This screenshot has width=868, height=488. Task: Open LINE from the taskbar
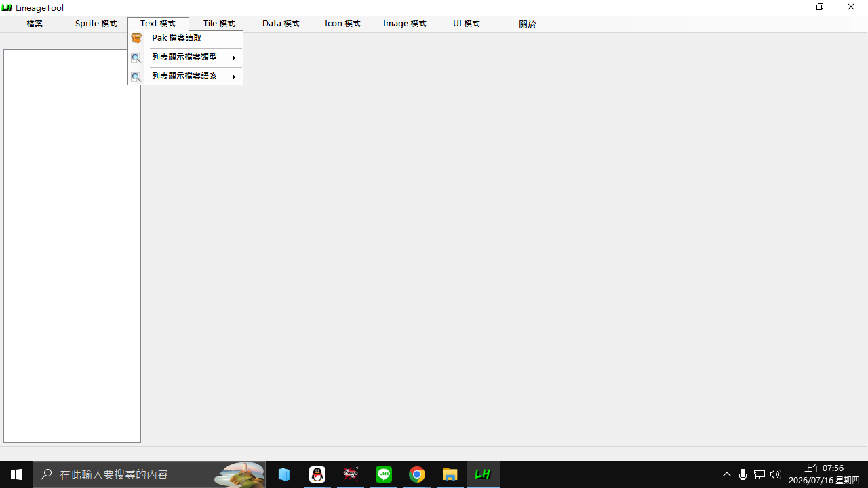(x=384, y=474)
